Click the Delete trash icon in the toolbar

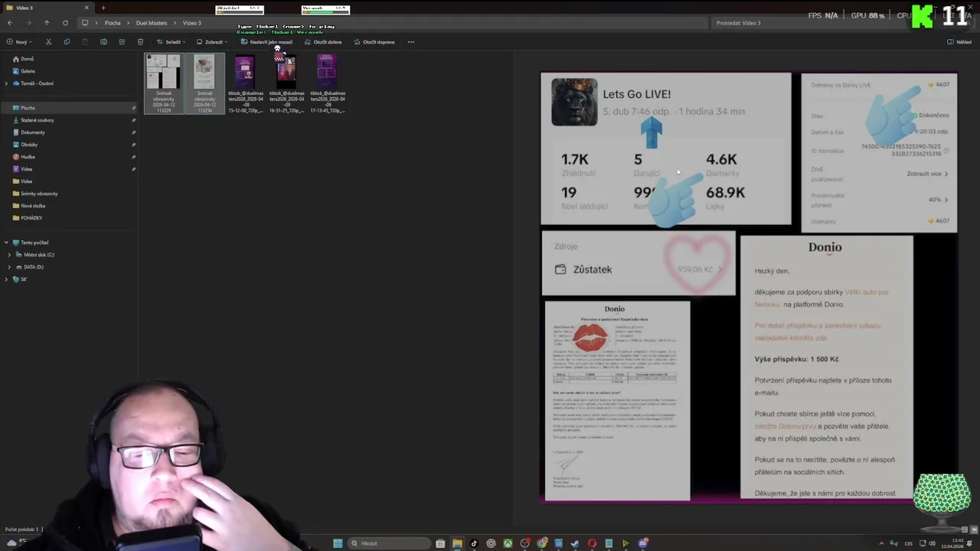click(x=140, y=42)
